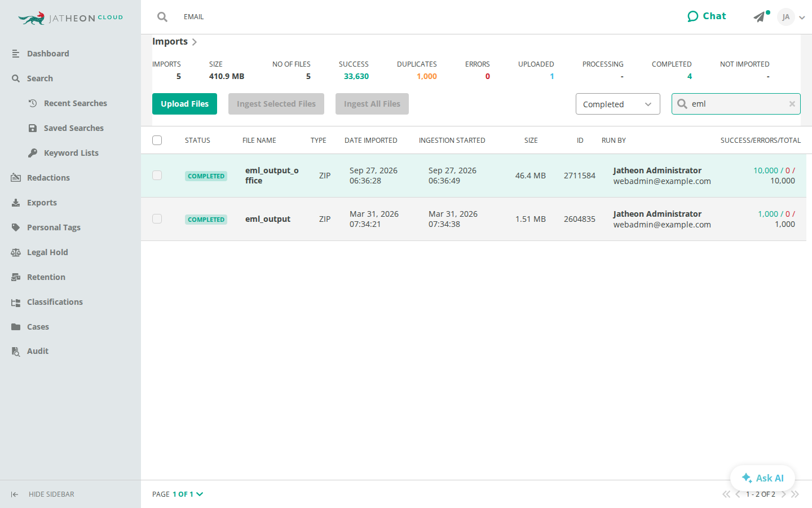Viewport: 812px width, 508px height.
Task: Go to first page of results
Action: (x=726, y=494)
